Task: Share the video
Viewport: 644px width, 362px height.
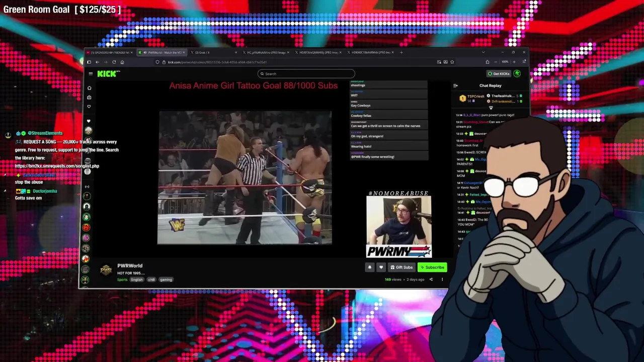Action: [431, 280]
